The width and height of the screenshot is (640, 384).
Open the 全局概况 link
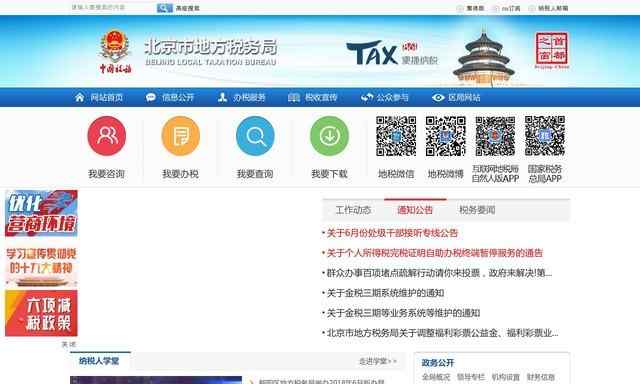click(436, 377)
